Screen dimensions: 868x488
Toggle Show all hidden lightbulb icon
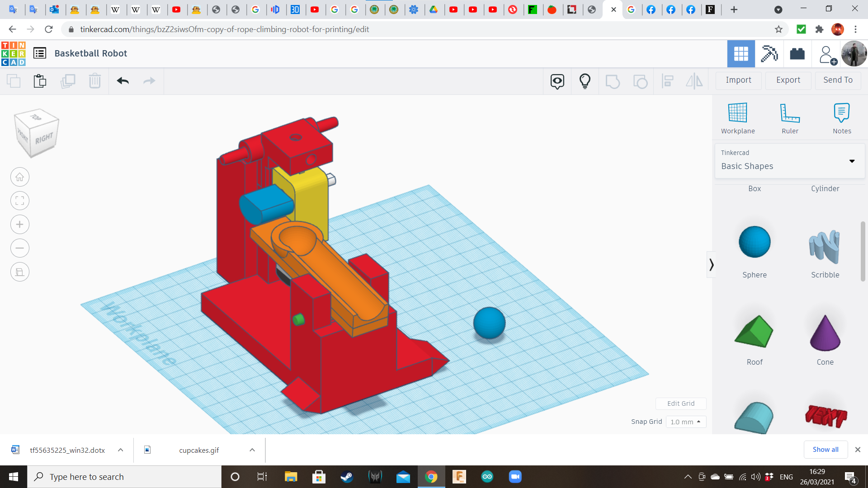(x=585, y=81)
